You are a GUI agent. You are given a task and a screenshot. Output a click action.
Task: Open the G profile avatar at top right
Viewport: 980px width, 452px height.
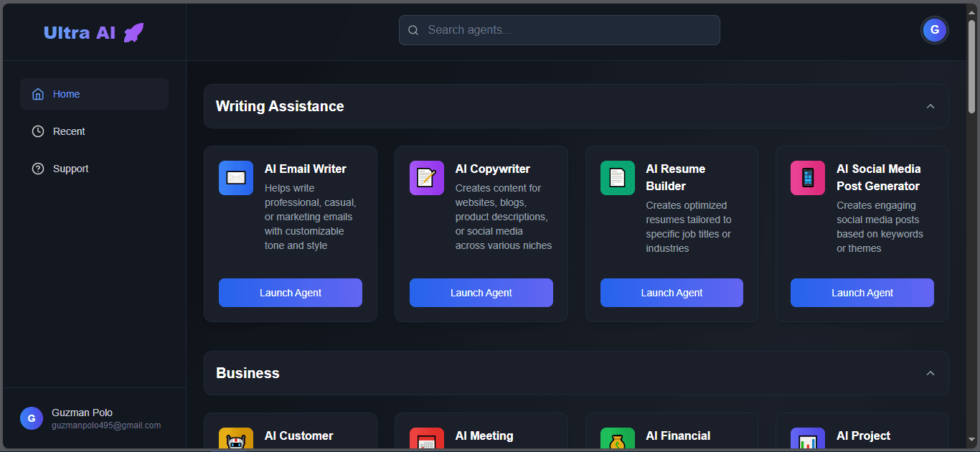pyautogui.click(x=934, y=29)
